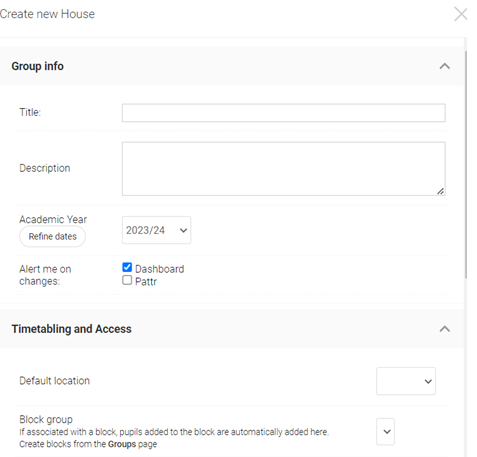Click the Pattr checkbox label text
This screenshot has width=477, height=457.
coord(146,282)
